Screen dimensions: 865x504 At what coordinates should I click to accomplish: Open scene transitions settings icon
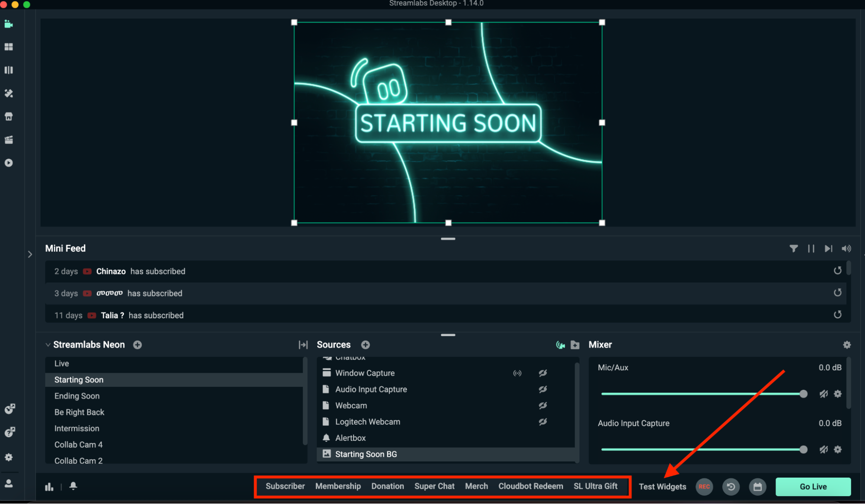pyautogui.click(x=303, y=345)
